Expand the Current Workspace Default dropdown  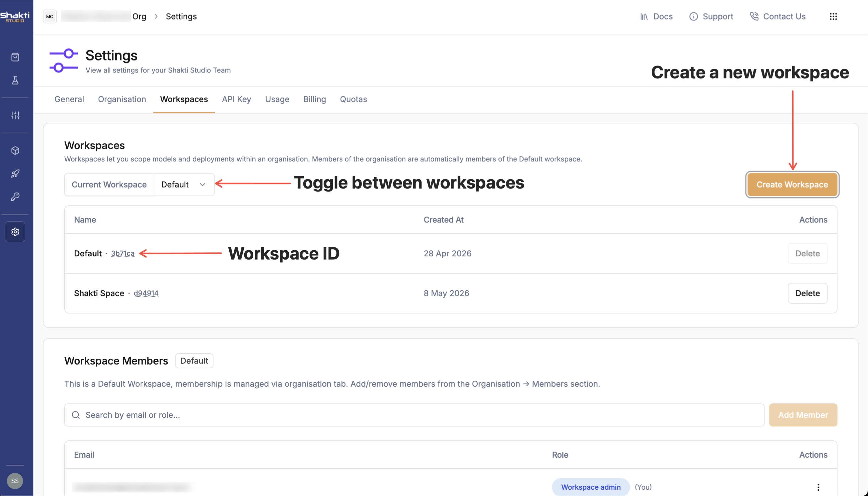tap(184, 185)
